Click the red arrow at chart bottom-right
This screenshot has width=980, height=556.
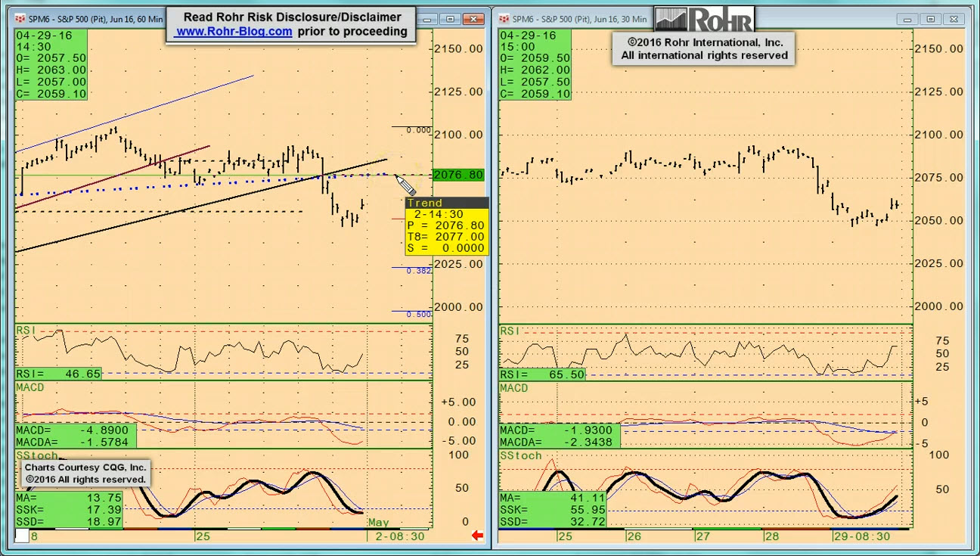[477, 536]
